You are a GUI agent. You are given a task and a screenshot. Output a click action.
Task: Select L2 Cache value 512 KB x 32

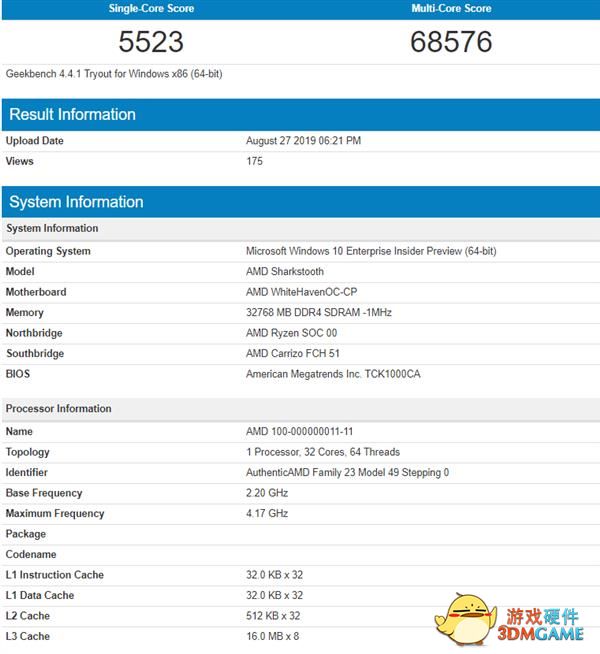[273, 616]
